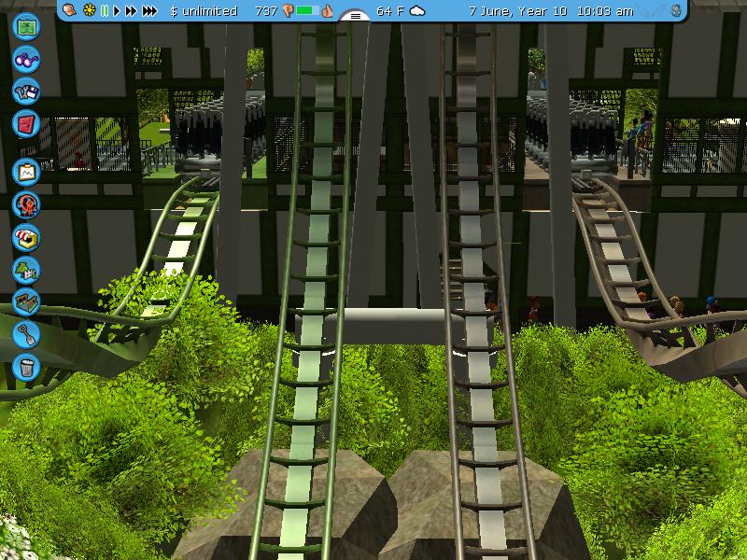Open park management clipboard chart icon

click(x=26, y=173)
